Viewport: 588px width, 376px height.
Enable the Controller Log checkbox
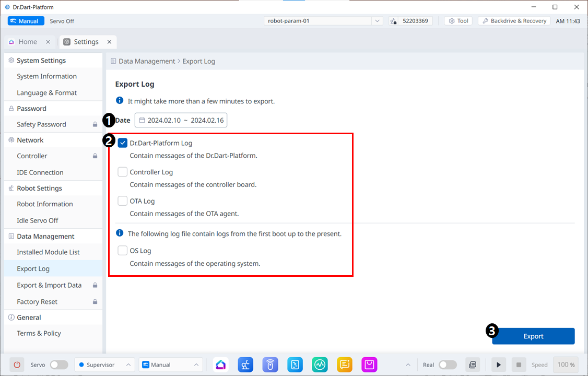123,172
